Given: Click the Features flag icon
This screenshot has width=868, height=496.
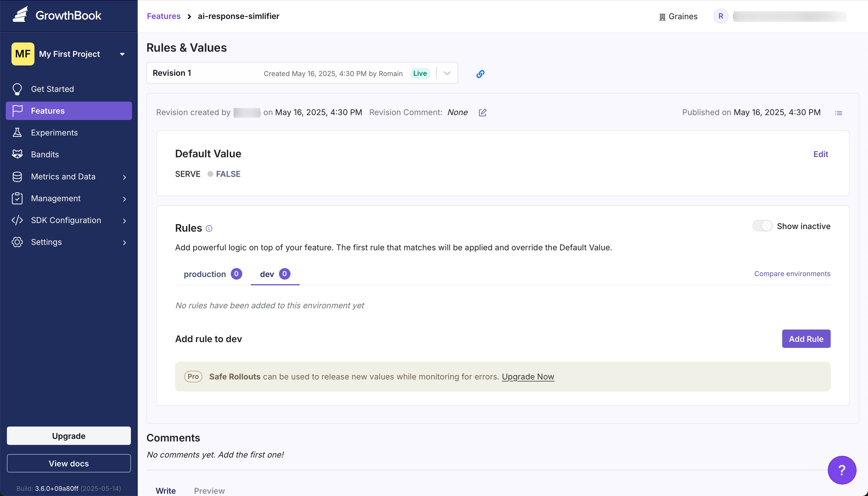Looking at the screenshot, I should pyautogui.click(x=17, y=111).
